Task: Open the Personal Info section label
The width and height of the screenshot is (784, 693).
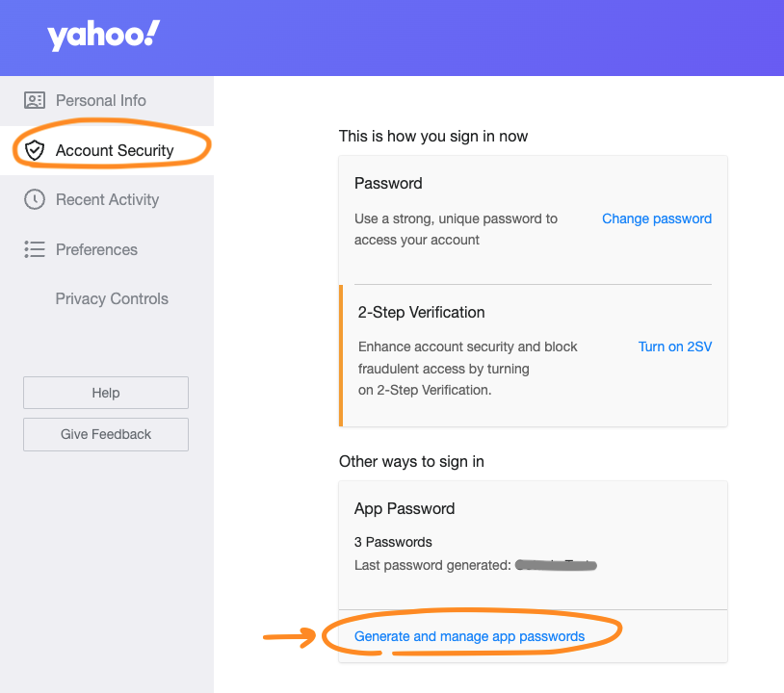Action: click(x=101, y=100)
